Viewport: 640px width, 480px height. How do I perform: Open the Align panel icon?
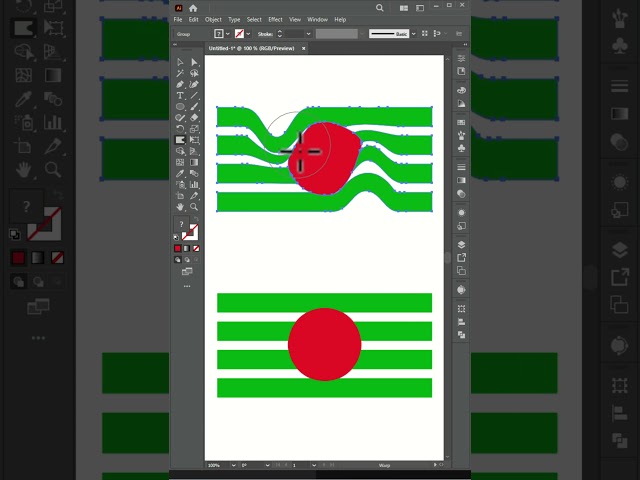461,322
